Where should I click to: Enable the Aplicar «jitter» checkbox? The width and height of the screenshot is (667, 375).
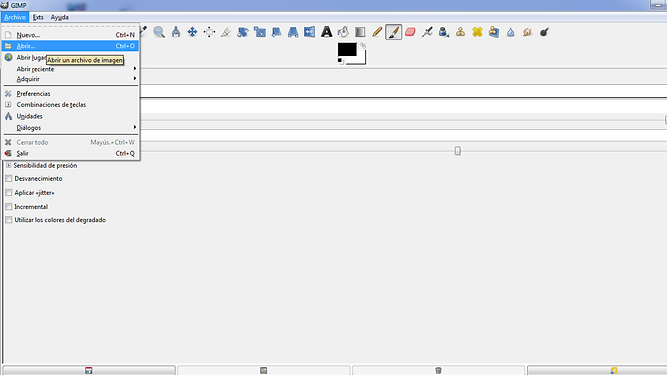(x=9, y=193)
